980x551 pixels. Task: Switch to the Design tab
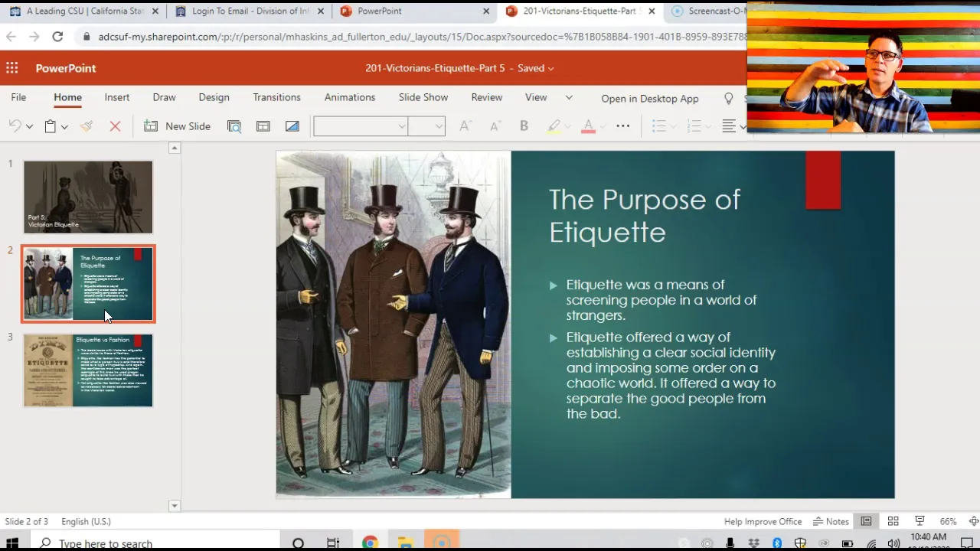pos(214,97)
